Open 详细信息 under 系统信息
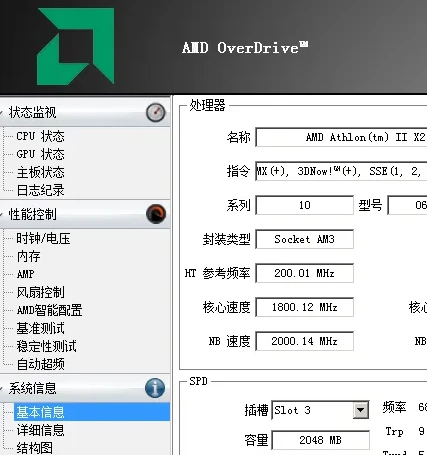The height and width of the screenshot is (455, 427). (x=40, y=430)
